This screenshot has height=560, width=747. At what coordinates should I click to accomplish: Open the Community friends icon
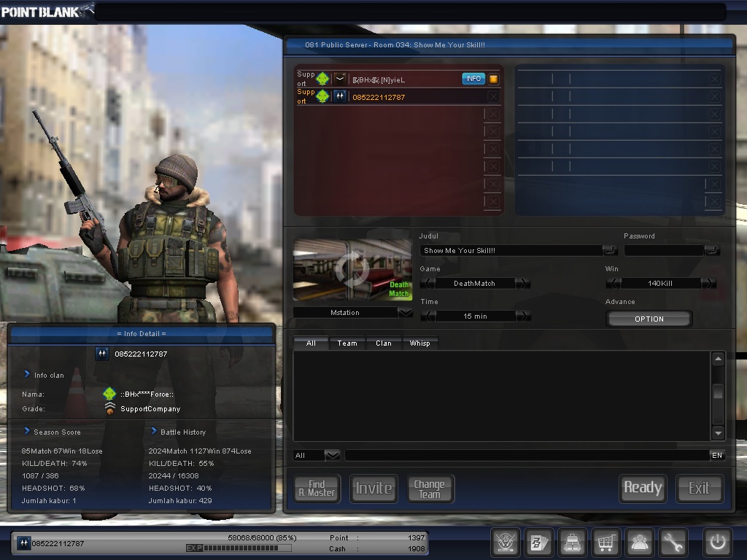640,542
